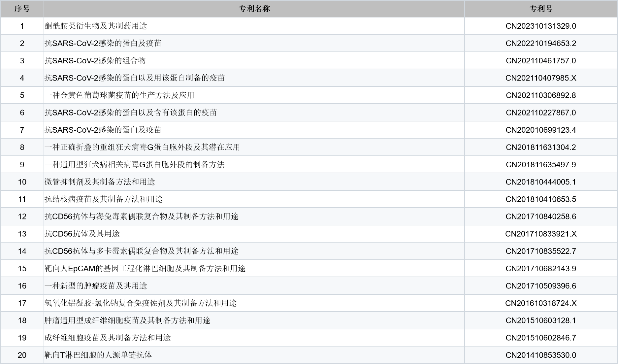Select patent number CN202110227867.0

click(x=541, y=113)
